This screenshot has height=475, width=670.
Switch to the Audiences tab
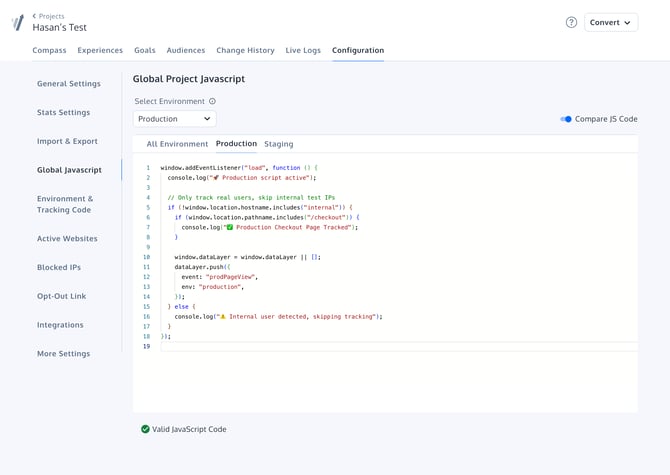click(186, 50)
